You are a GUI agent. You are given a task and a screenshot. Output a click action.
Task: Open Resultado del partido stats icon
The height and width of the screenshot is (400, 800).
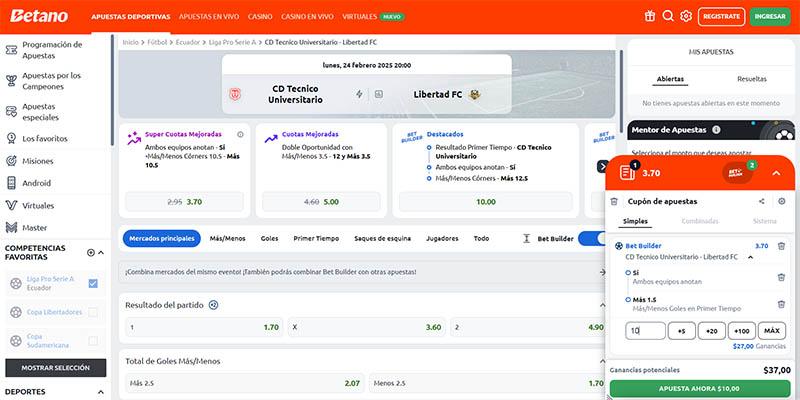[x=213, y=305]
